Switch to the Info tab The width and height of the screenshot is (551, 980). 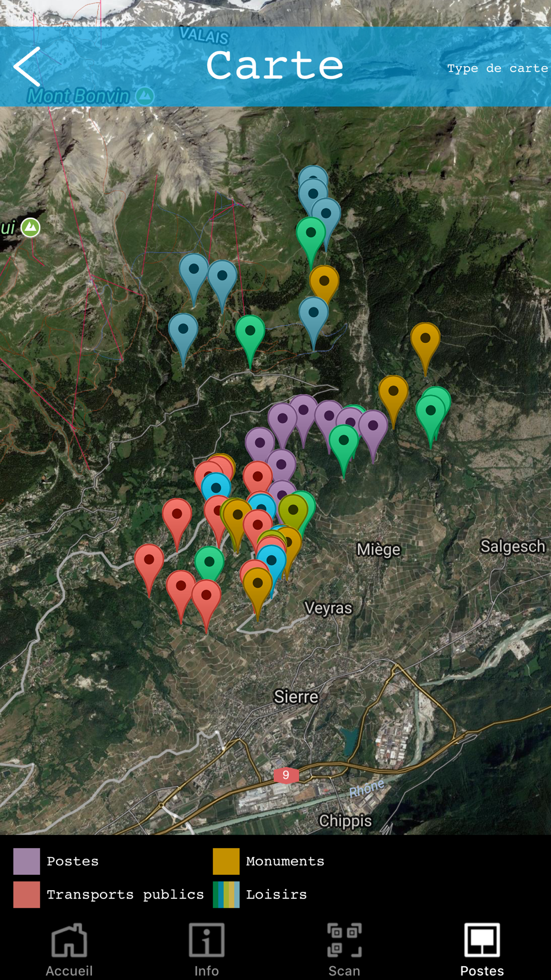click(207, 950)
